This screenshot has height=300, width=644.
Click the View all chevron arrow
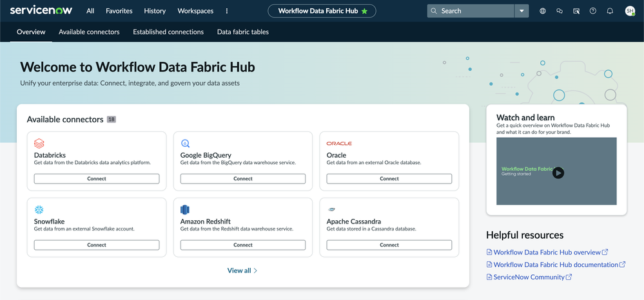(x=255, y=270)
